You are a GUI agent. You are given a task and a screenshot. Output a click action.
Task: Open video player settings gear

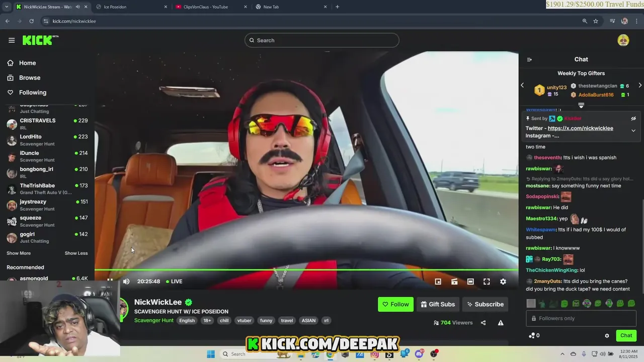point(503,282)
